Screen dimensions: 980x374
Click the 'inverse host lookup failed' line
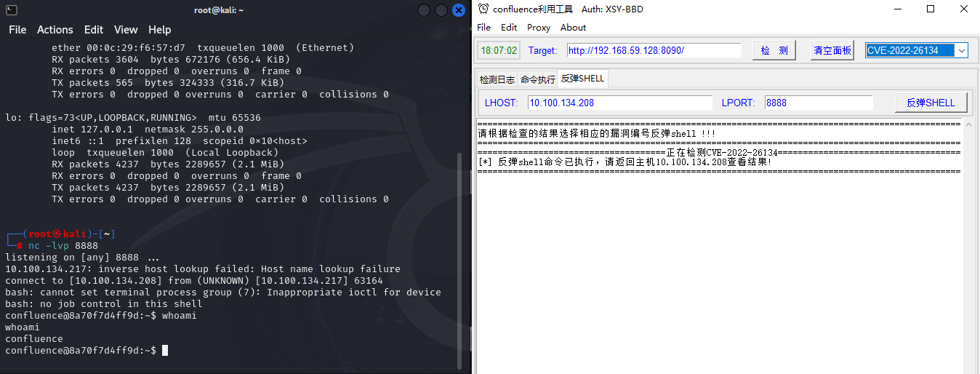tap(203, 269)
